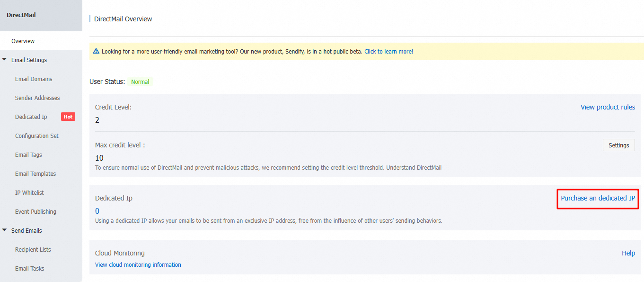644x282 pixels.
Task: Follow the Click to learn more link
Action: (x=388, y=52)
